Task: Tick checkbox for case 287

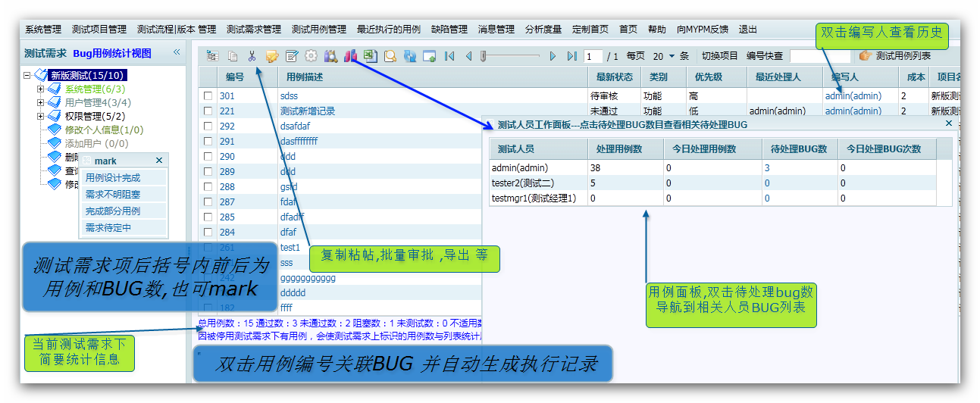Action: coord(208,202)
